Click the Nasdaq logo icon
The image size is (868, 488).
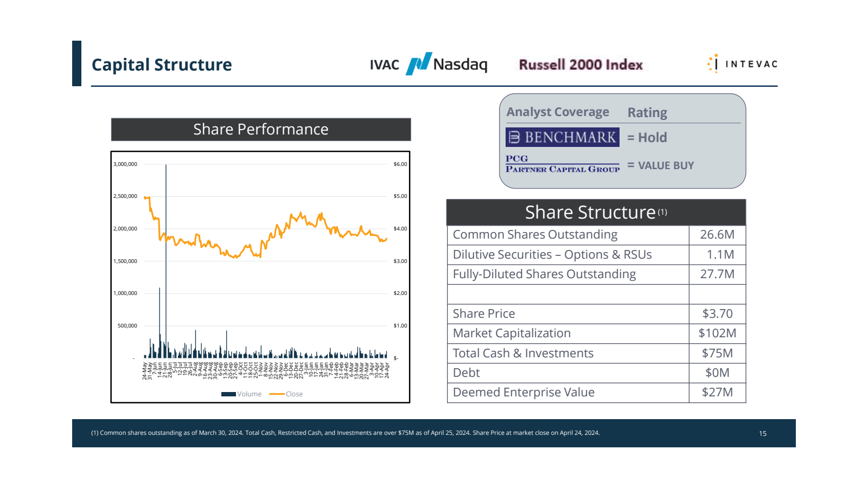419,64
